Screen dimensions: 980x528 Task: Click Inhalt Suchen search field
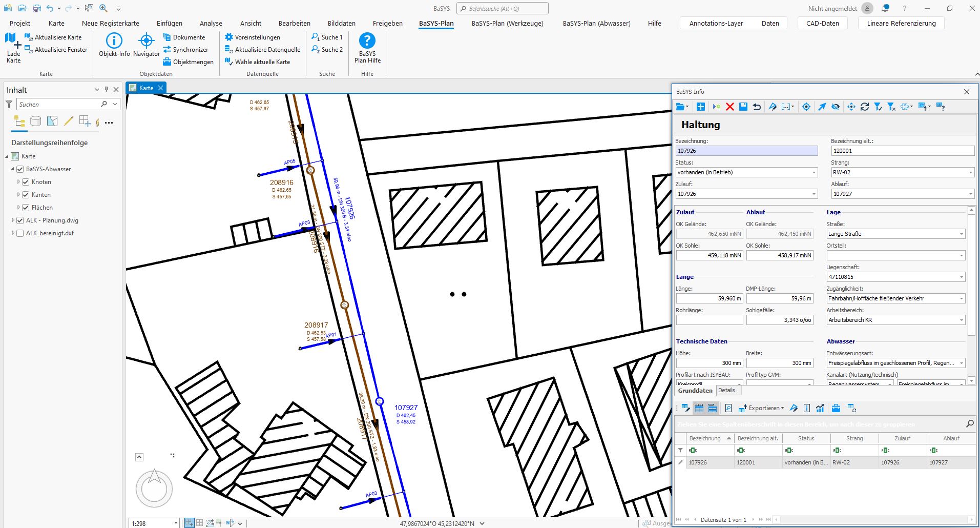click(x=59, y=104)
